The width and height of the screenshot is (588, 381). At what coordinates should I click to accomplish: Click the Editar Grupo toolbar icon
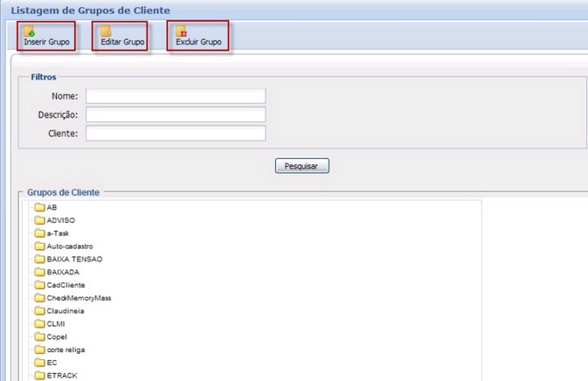tap(106, 31)
